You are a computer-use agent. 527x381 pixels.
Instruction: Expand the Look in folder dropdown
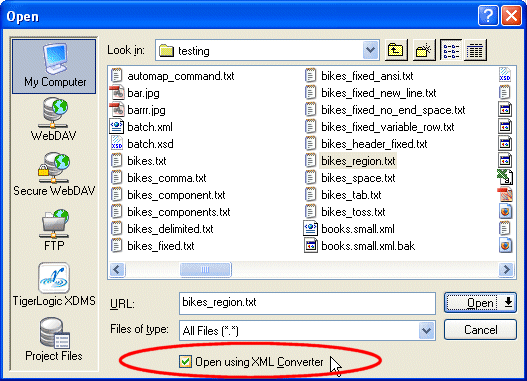click(370, 50)
